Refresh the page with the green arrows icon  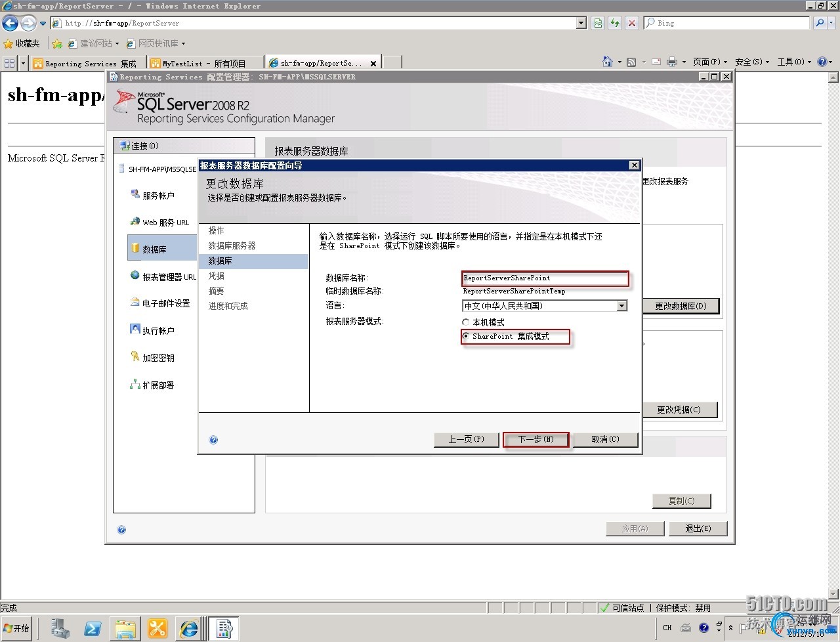point(615,23)
